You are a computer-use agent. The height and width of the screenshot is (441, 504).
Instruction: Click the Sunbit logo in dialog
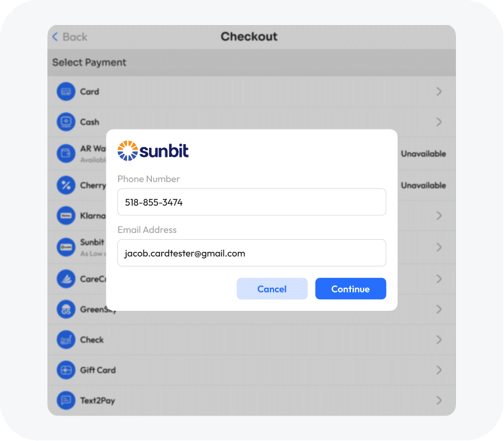(x=153, y=151)
